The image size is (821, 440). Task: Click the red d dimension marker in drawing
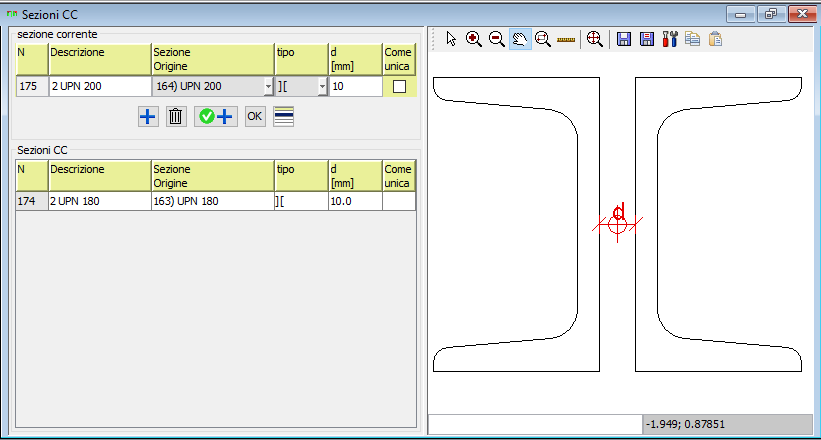[618, 212]
